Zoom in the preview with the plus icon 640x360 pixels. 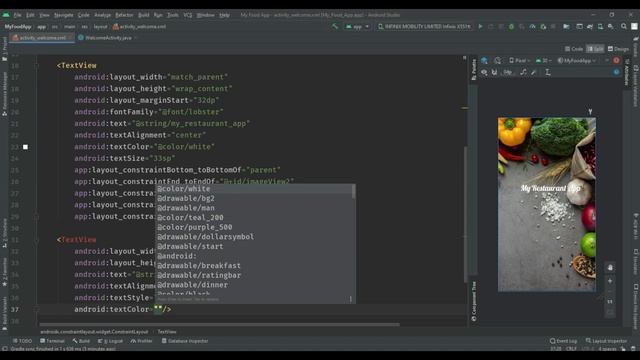610,281
